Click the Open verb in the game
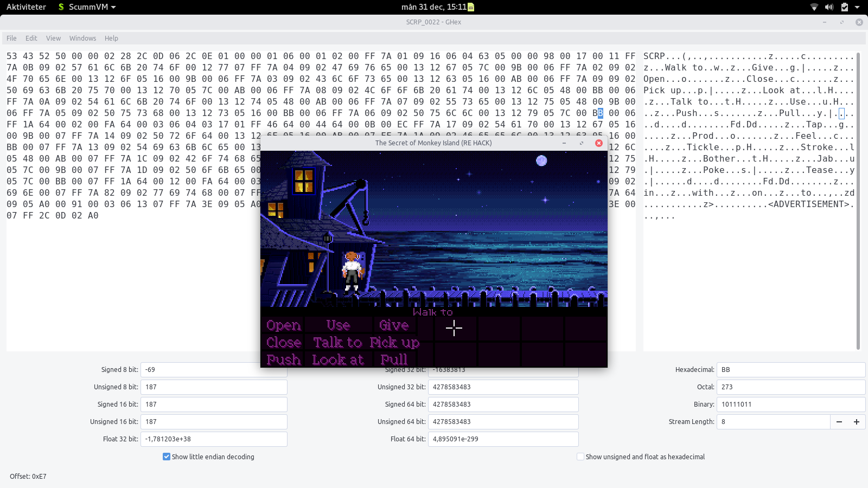This screenshot has height=488, width=868. tap(283, 325)
